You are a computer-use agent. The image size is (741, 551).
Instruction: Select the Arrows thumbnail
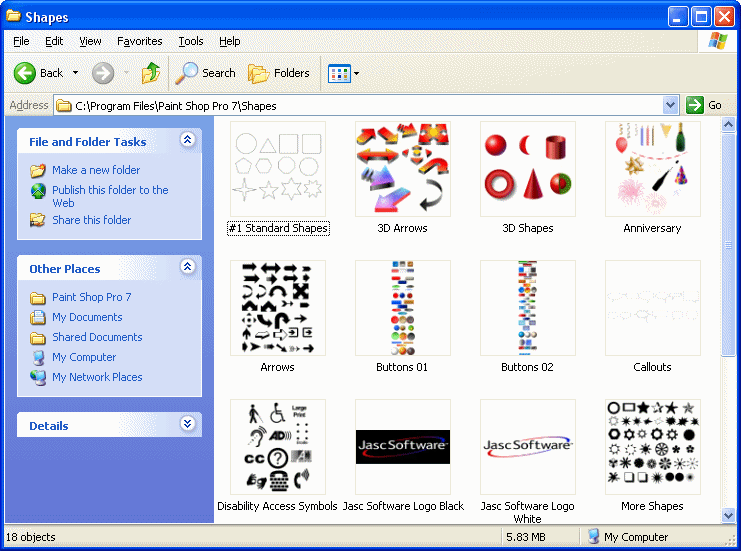point(278,308)
